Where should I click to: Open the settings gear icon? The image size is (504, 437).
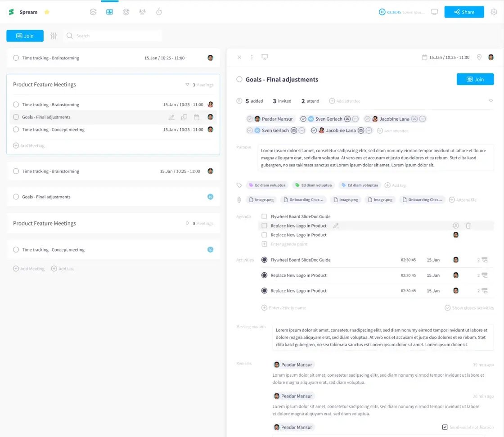494,12
